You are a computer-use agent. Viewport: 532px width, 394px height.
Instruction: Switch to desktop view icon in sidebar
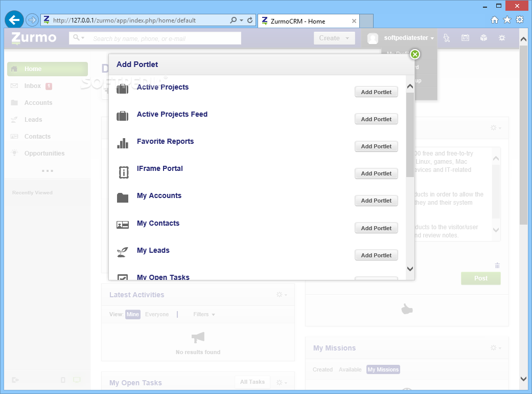point(77,380)
